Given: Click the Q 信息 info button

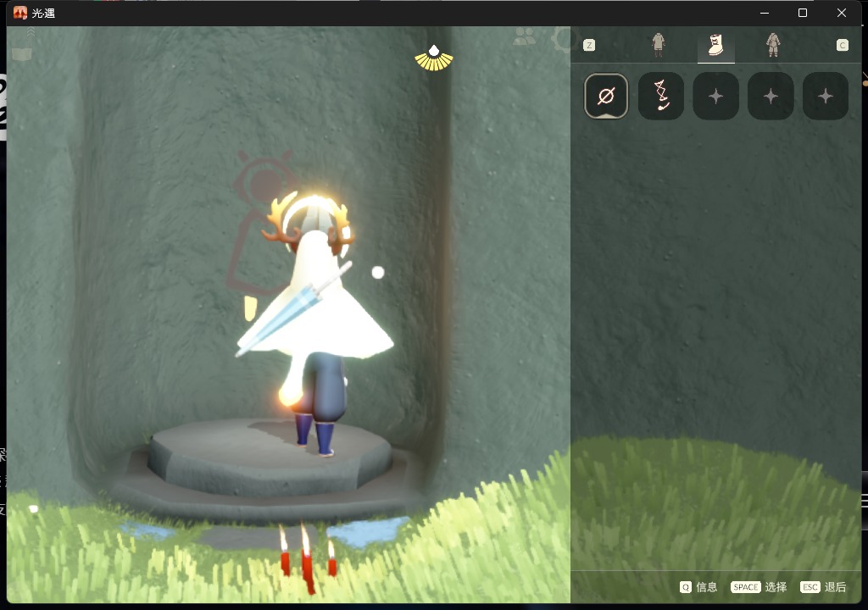Looking at the screenshot, I should 698,587.
